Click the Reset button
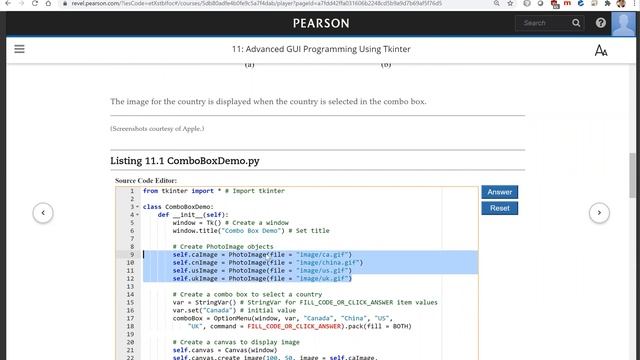The height and width of the screenshot is (360, 640). pos(500,208)
